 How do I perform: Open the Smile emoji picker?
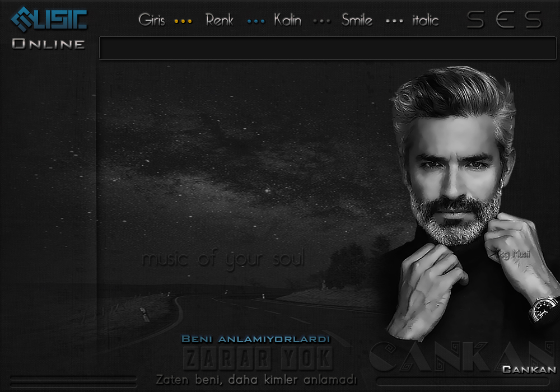click(357, 21)
